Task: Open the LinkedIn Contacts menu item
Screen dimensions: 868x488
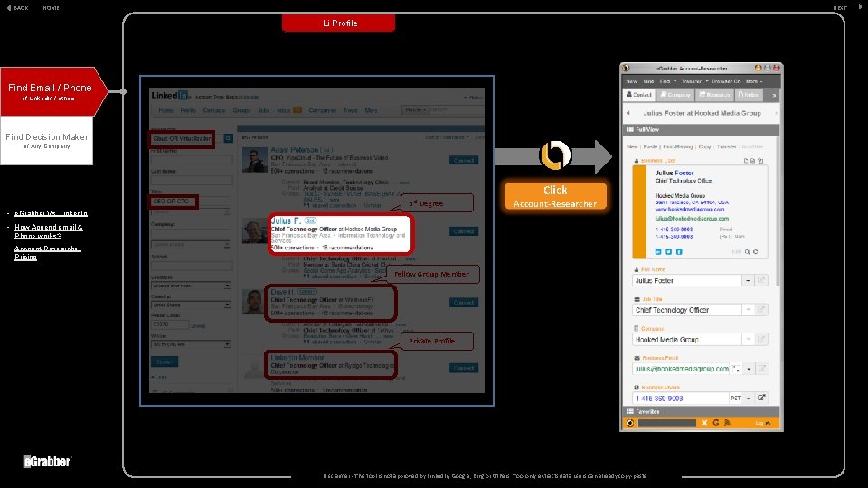Action: (x=213, y=110)
